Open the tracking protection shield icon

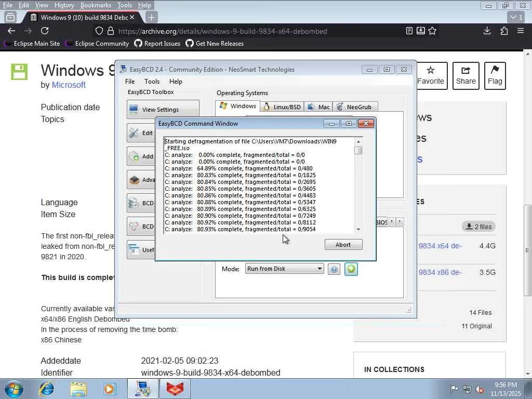point(99,31)
